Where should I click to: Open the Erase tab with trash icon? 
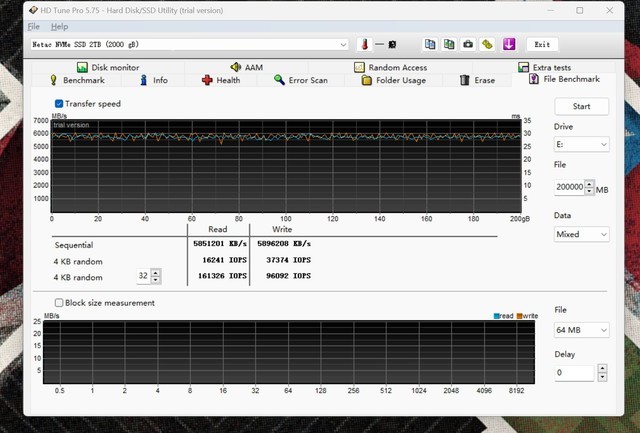coord(477,80)
